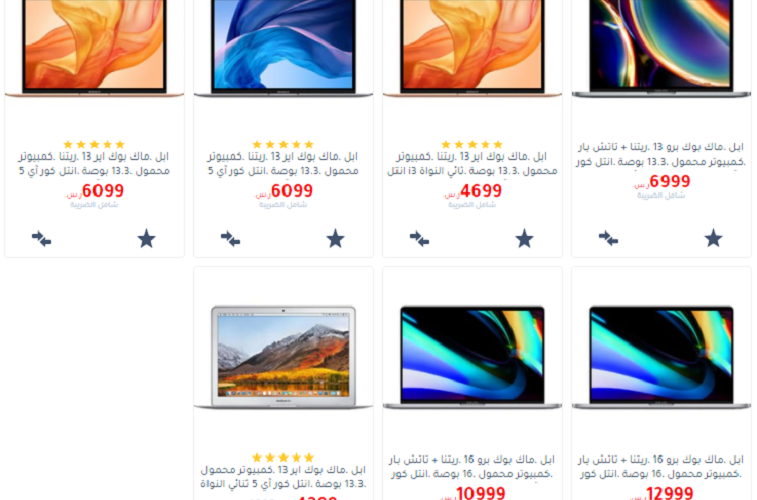Viewport: 757px width, 500px height.
Task: Open the older MacBook Air mountain wallpaper image
Action: 283,357
